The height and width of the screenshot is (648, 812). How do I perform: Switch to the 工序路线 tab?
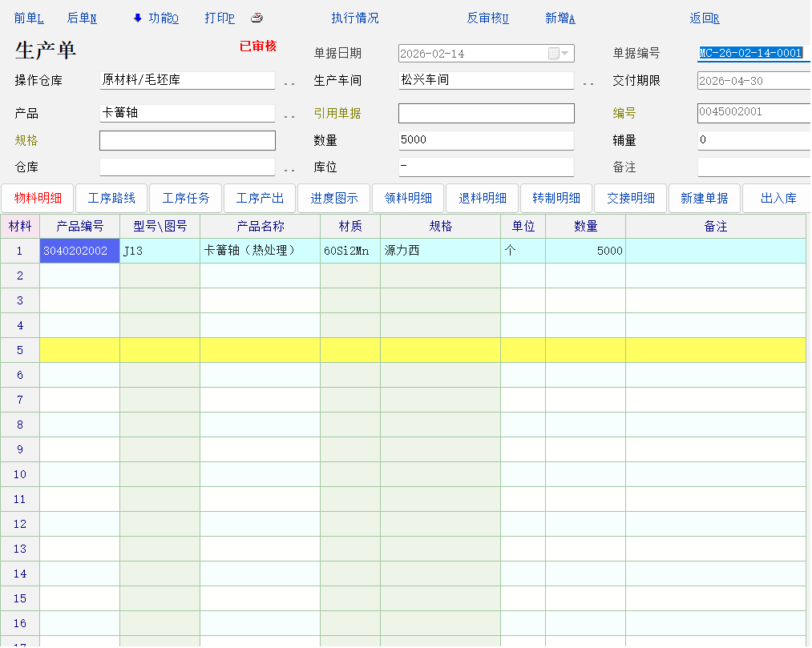(x=111, y=198)
